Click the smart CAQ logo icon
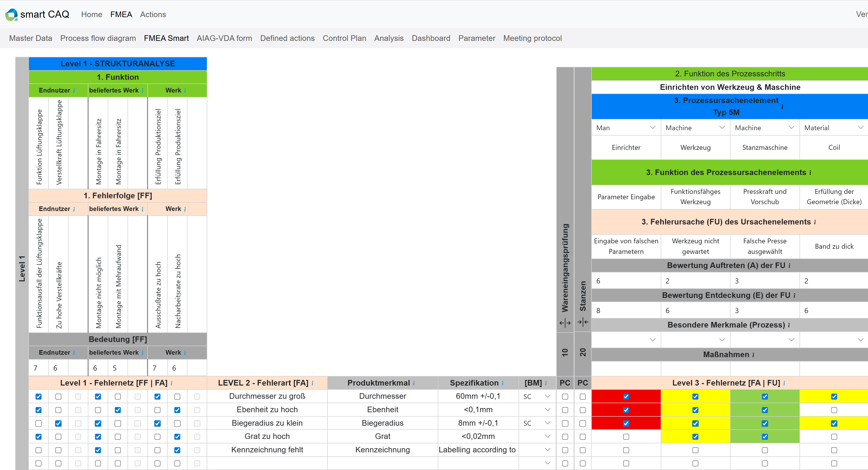The width and height of the screenshot is (868, 470). click(x=11, y=14)
